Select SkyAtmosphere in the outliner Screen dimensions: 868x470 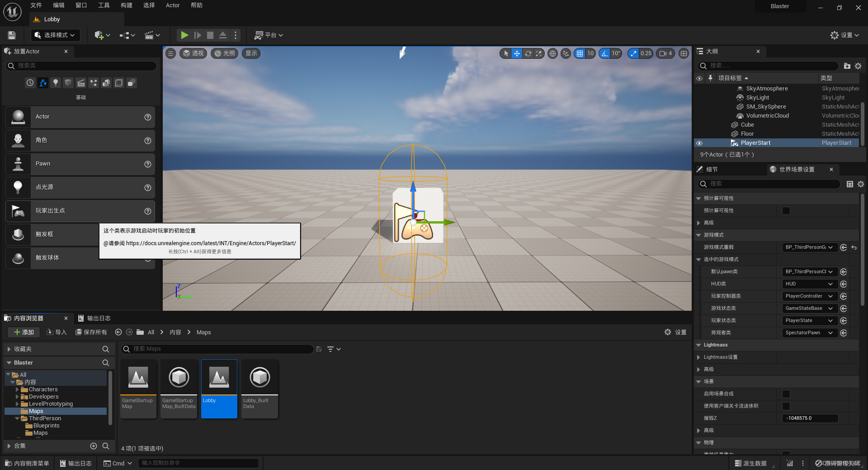[x=767, y=89]
